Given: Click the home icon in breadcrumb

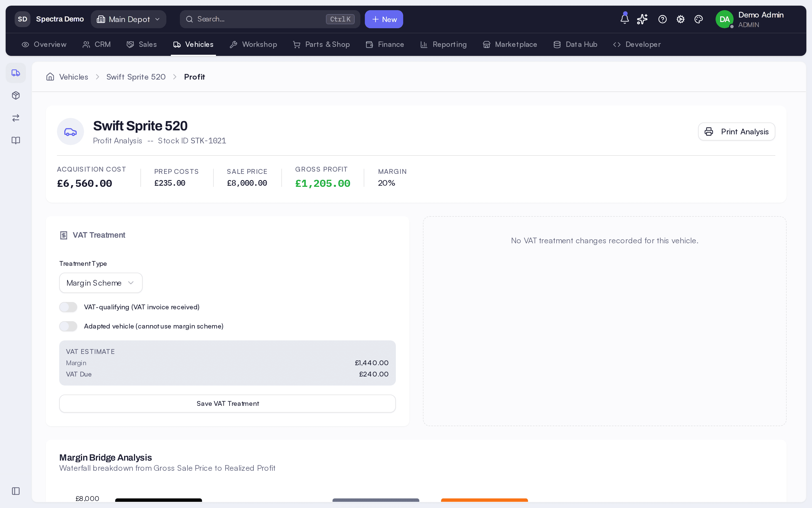Looking at the screenshot, I should (50, 77).
